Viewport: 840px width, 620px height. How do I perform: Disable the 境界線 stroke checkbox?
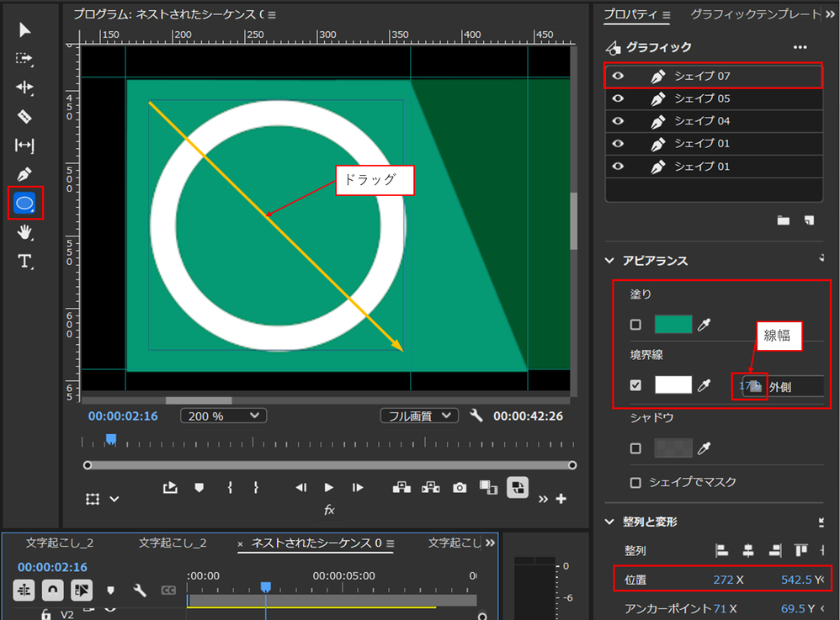point(635,385)
